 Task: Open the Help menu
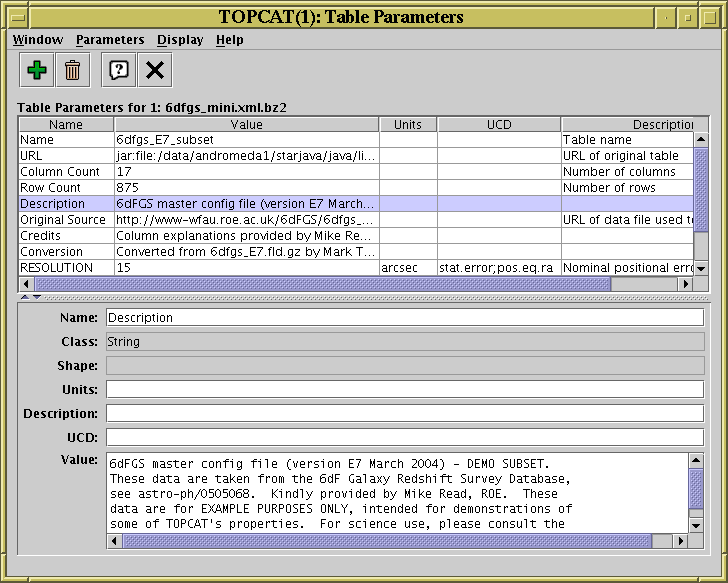[x=229, y=40]
